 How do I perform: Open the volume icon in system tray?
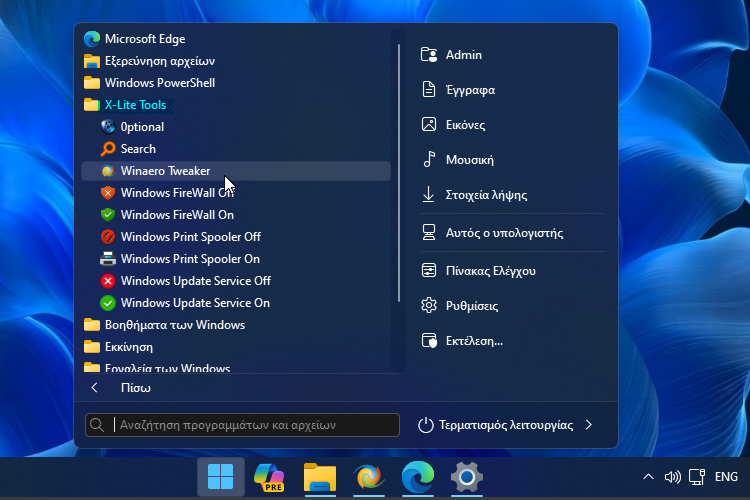tap(673, 477)
